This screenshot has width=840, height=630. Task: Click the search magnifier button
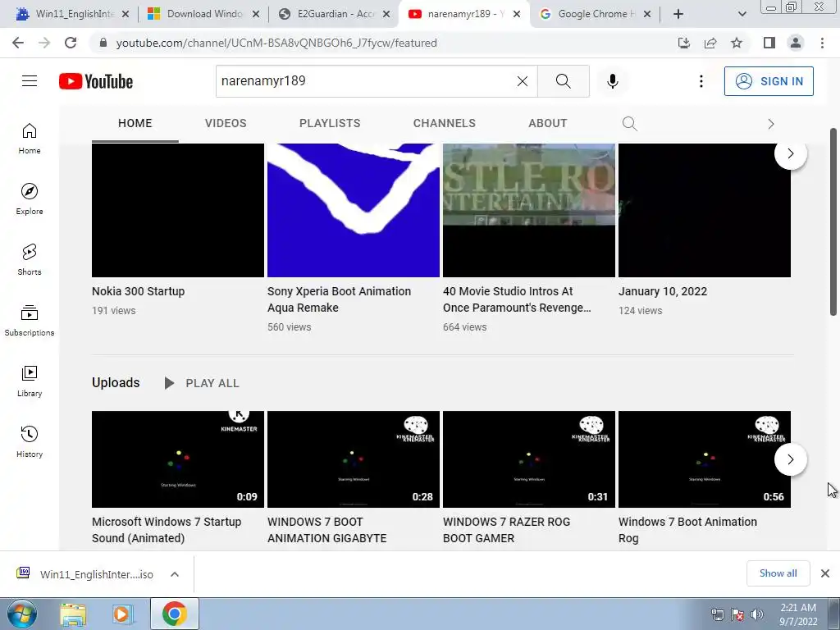(x=563, y=81)
